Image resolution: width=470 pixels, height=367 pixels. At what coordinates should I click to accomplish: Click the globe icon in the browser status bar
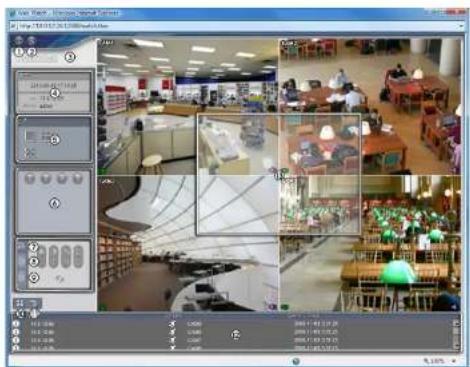click(295, 361)
